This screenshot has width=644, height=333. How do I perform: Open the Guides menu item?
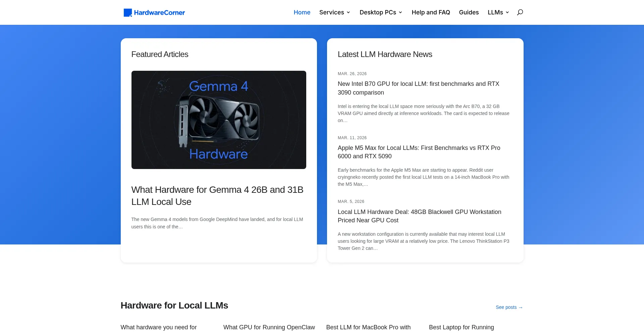[469, 12]
